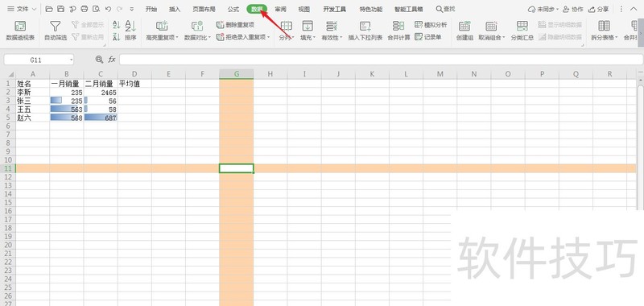Open the 审阅 review tab

point(280,9)
